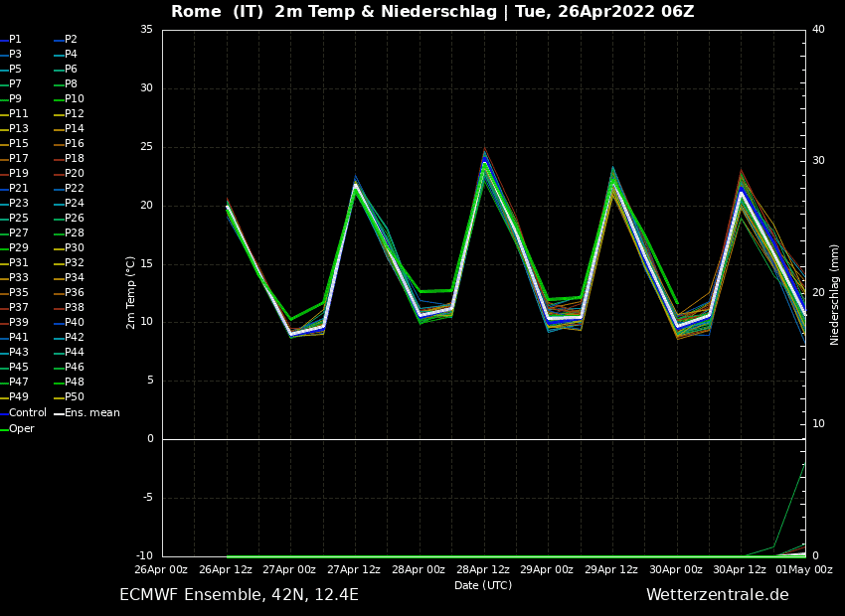Select the P29 legend entry

pyautogui.click(x=14, y=247)
